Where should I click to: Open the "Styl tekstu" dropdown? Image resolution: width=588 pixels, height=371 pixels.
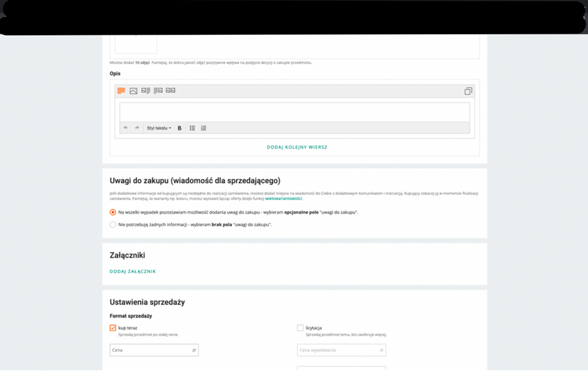[159, 128]
